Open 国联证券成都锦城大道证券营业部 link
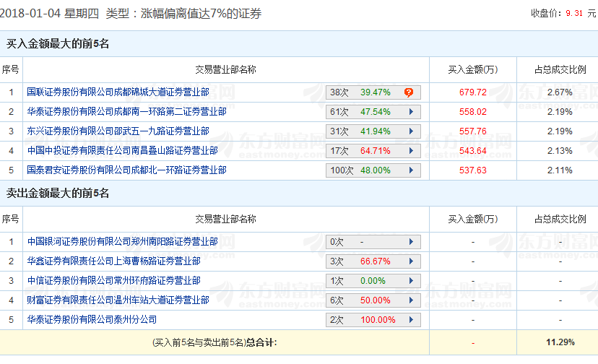598x364 pixels. coord(118,92)
